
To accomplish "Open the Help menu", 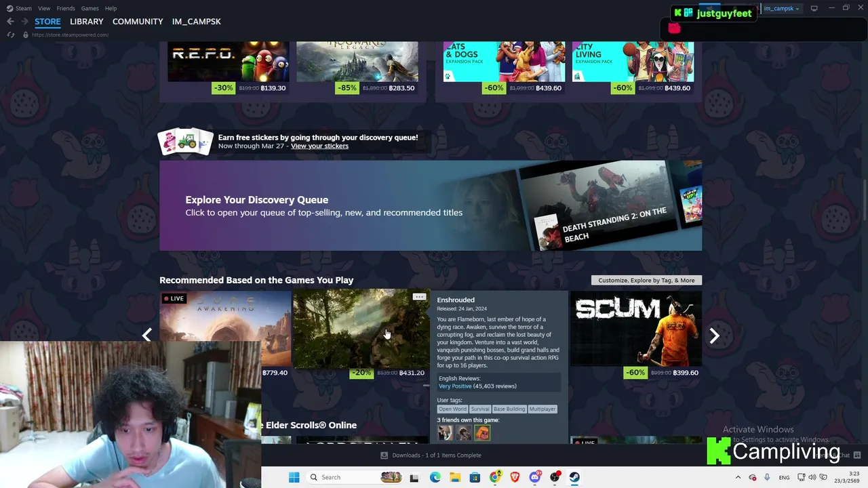I will [111, 8].
